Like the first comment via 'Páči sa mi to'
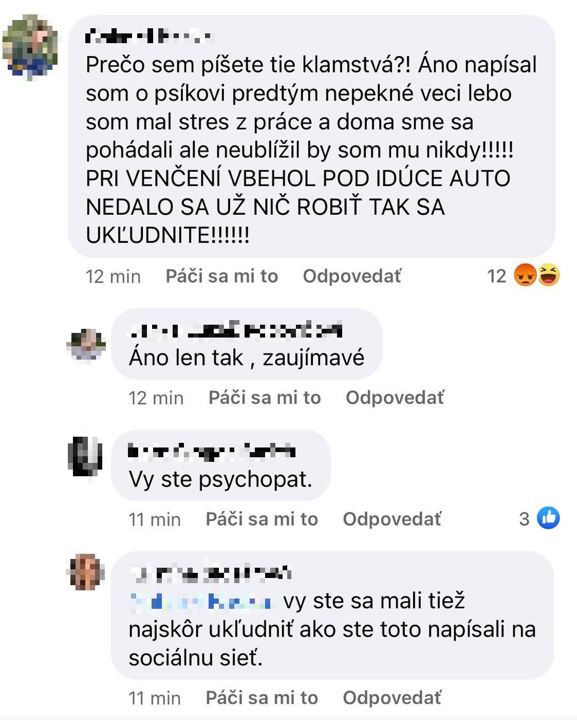 point(221,276)
